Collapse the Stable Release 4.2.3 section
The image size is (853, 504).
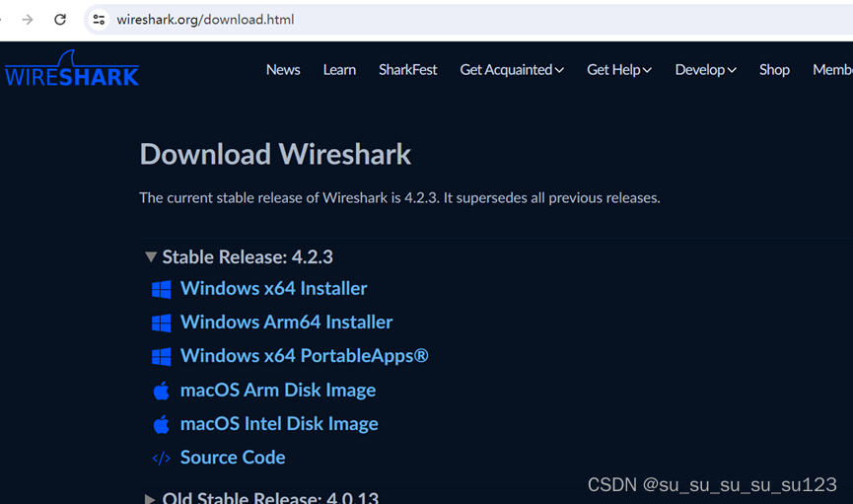click(x=240, y=256)
